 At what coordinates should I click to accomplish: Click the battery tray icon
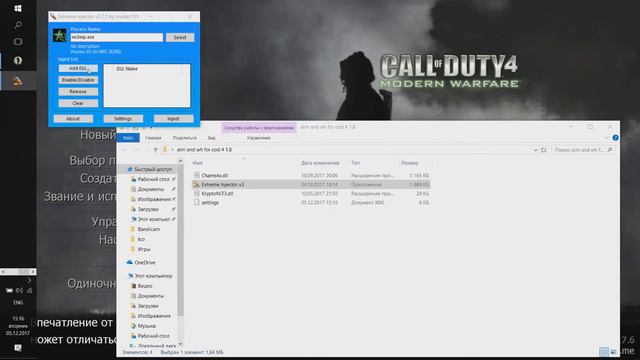point(9,290)
